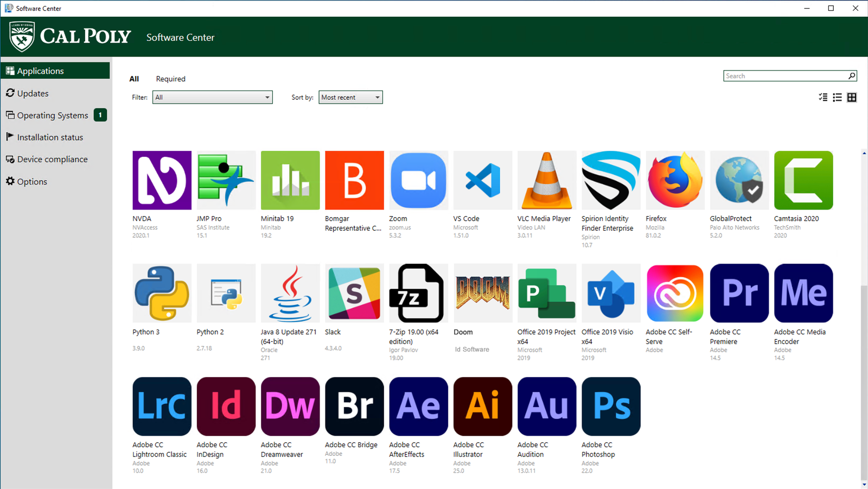Screen dimensions: 868x489
Task: Open VLC Media Player tile
Action: [x=547, y=180]
